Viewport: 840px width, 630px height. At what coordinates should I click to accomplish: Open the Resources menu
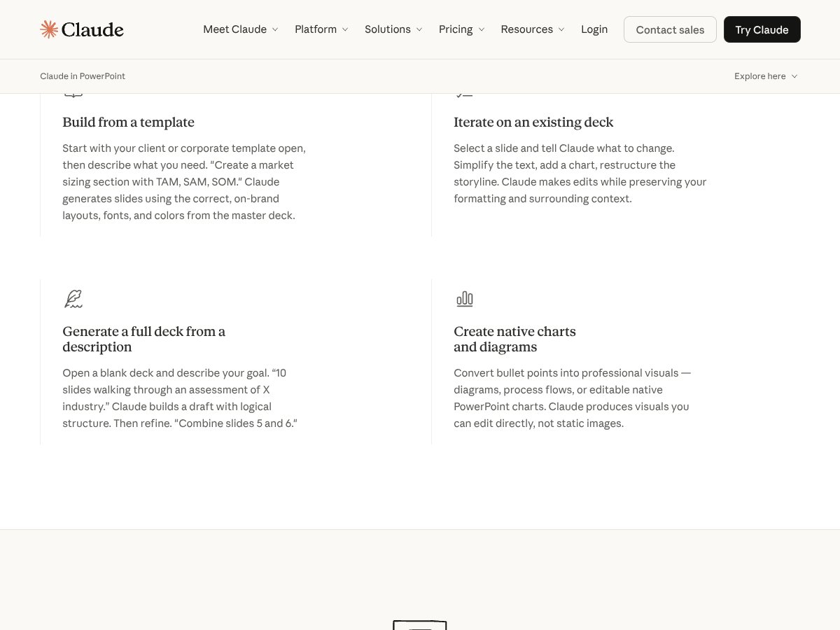[x=532, y=29]
